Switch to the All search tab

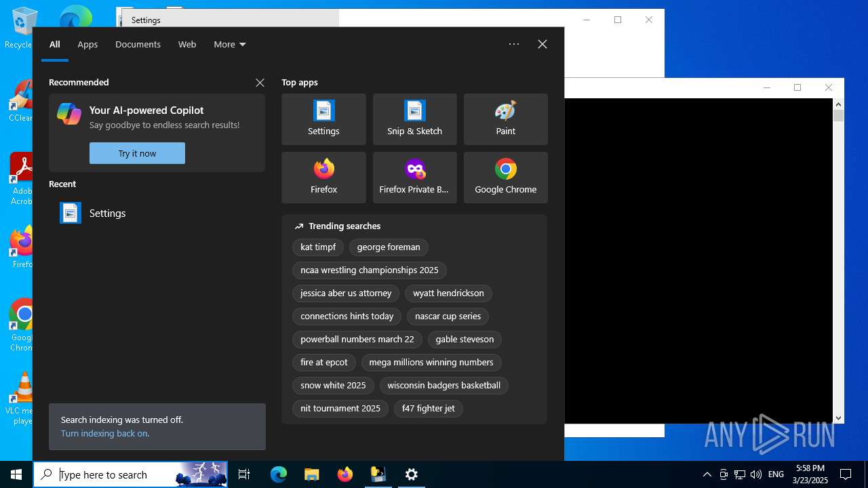click(x=55, y=44)
